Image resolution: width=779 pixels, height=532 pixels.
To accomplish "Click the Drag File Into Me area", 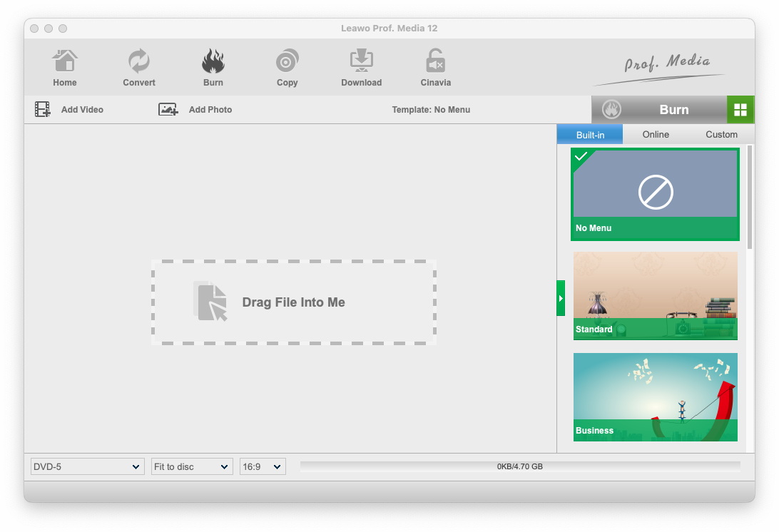I will pyautogui.click(x=294, y=302).
